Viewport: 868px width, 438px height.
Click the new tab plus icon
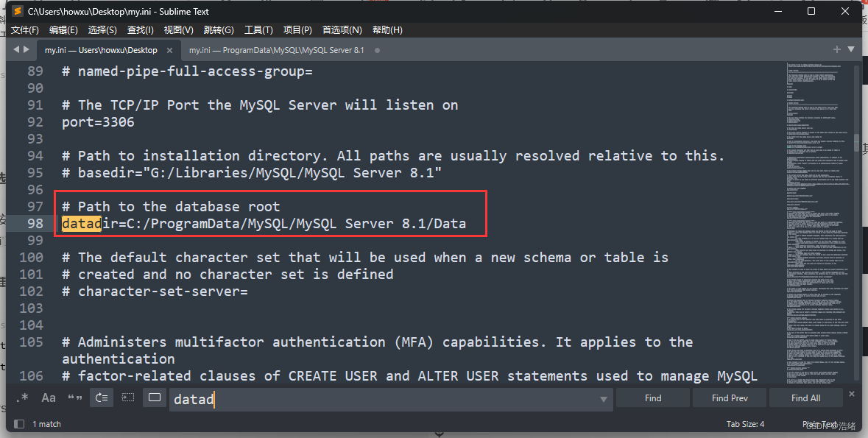pyautogui.click(x=837, y=49)
